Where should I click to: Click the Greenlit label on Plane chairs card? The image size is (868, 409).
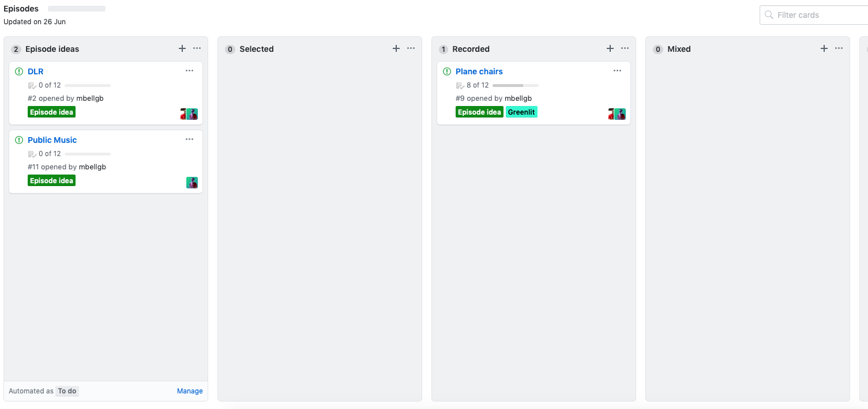tap(521, 111)
